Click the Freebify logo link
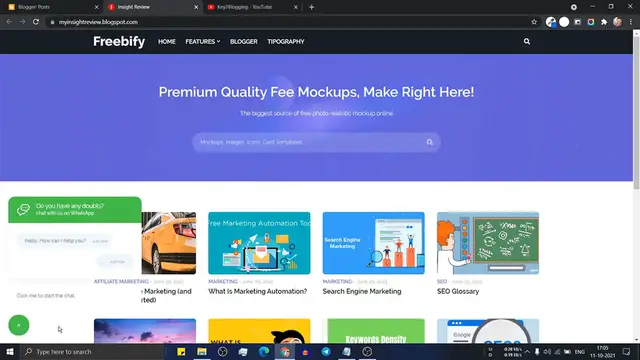 [x=119, y=42]
